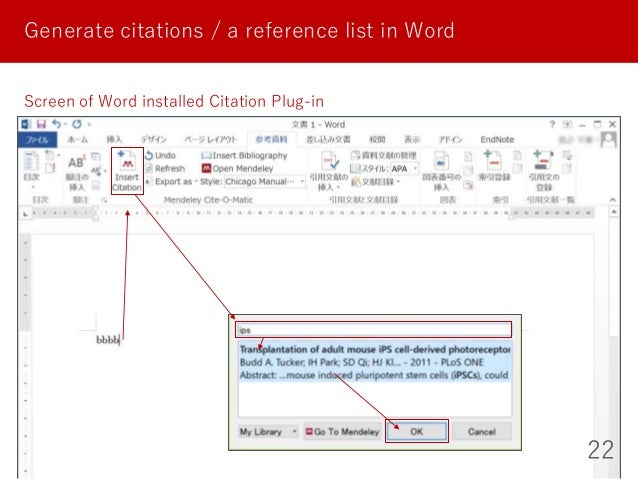Click in the Mendeley search field containing ips
The width and height of the screenshot is (638, 479).
click(x=374, y=330)
